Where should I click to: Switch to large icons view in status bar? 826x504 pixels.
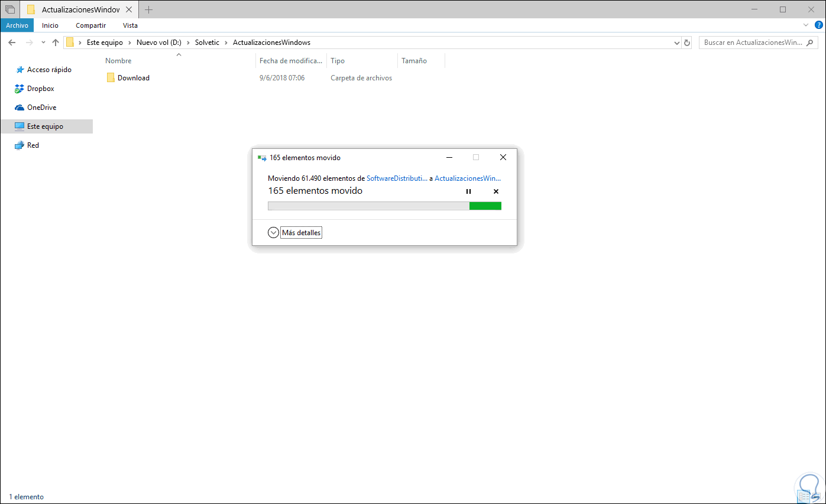tap(817, 497)
